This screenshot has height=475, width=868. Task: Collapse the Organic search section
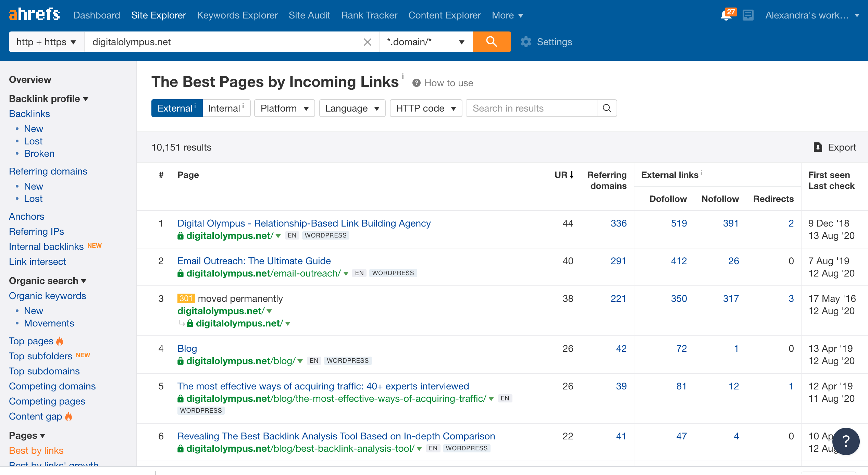pos(48,281)
